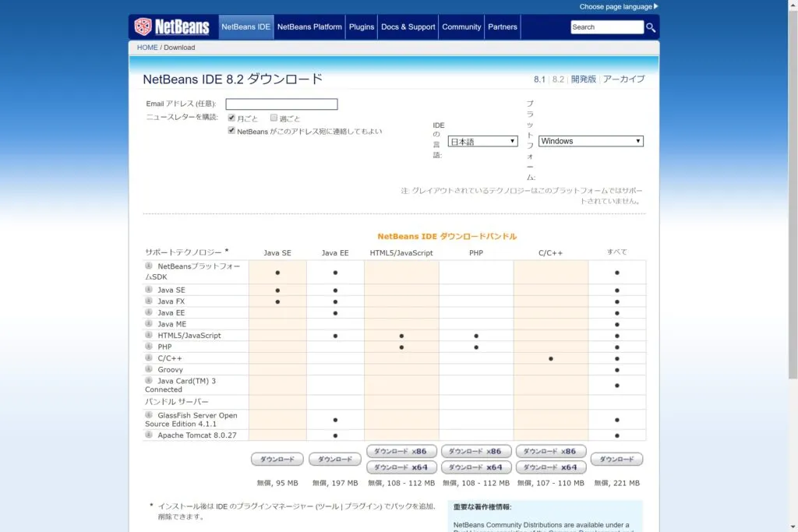Download the HTML5/JavaScript x64 bundle
798x532 pixels.
401,467
